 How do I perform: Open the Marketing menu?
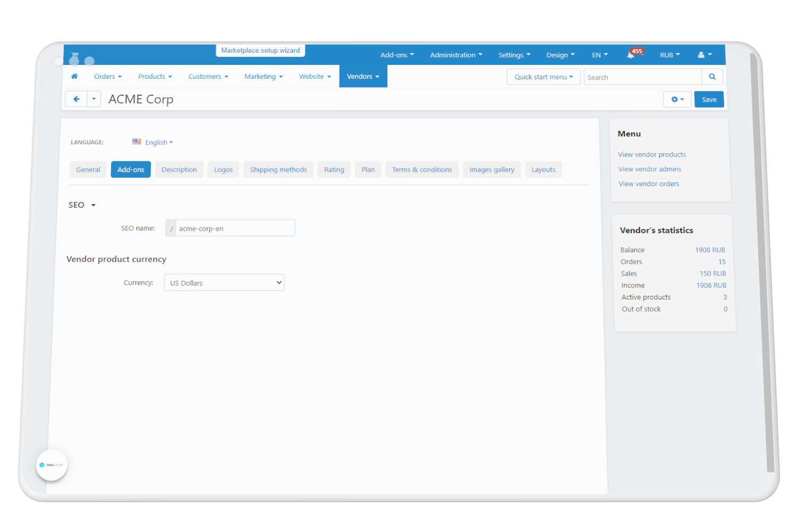263,77
